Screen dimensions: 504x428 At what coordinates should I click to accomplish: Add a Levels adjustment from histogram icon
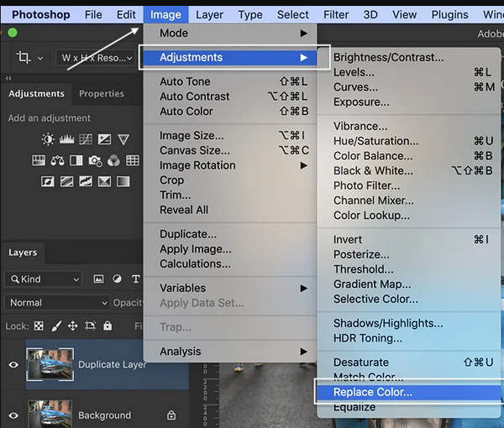67,139
